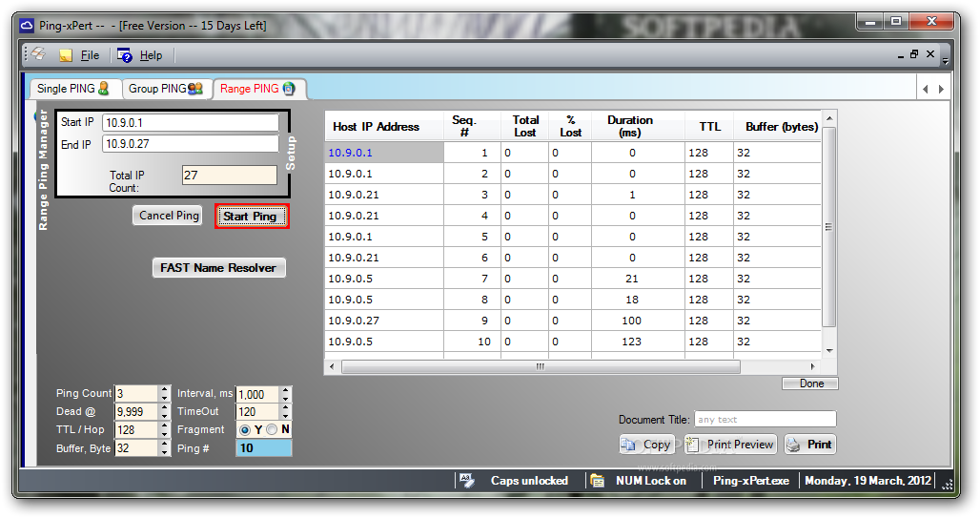Click the Start IP input field
980x518 pixels.
tap(191, 123)
